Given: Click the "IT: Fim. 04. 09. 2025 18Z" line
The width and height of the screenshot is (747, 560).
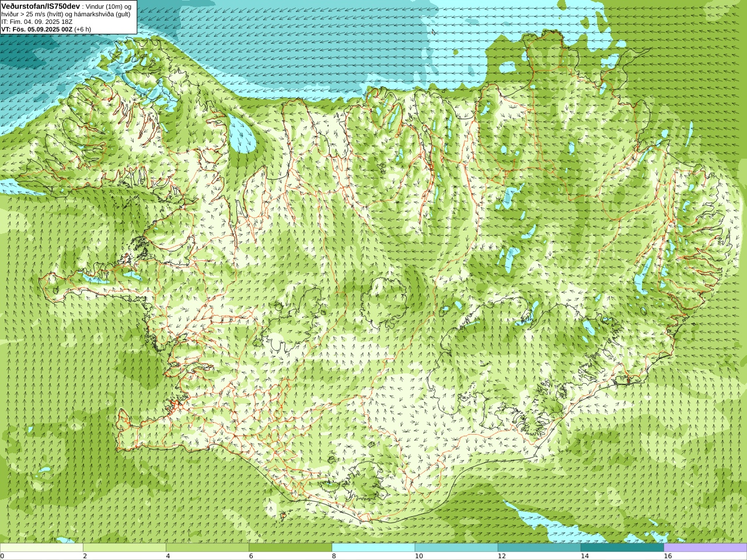Looking at the screenshot, I should point(37,22).
